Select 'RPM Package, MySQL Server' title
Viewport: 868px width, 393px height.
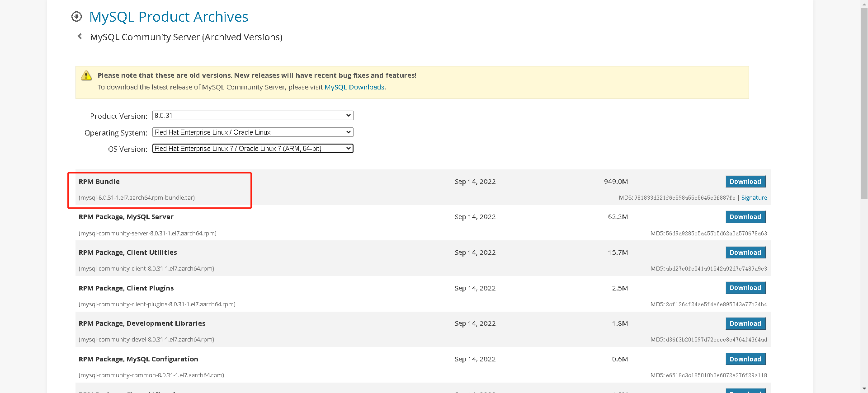coord(126,217)
